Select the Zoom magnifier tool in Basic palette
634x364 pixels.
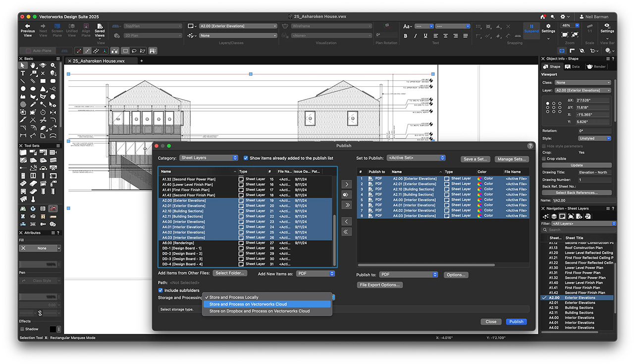coord(53,65)
